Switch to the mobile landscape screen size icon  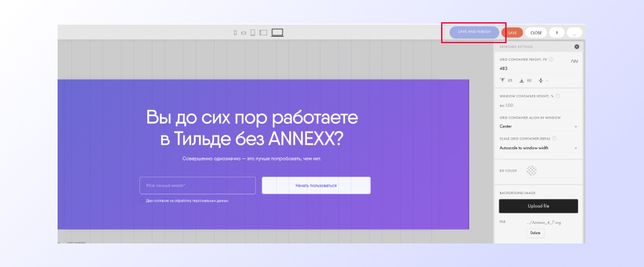click(x=243, y=33)
